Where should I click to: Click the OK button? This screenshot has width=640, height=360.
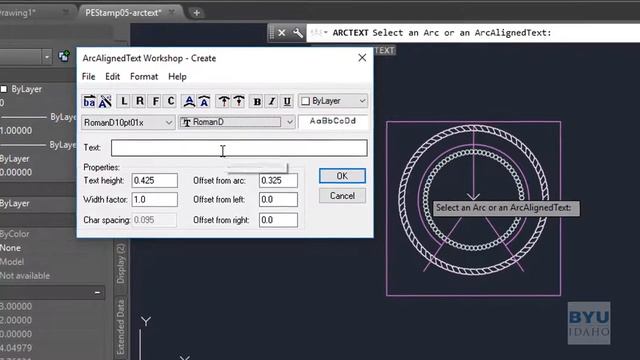342,176
